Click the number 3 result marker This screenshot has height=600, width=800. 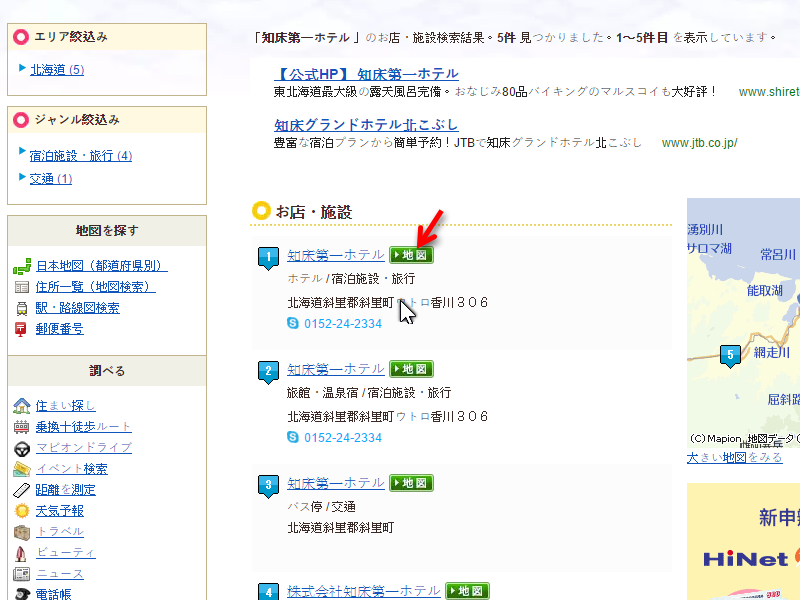268,486
